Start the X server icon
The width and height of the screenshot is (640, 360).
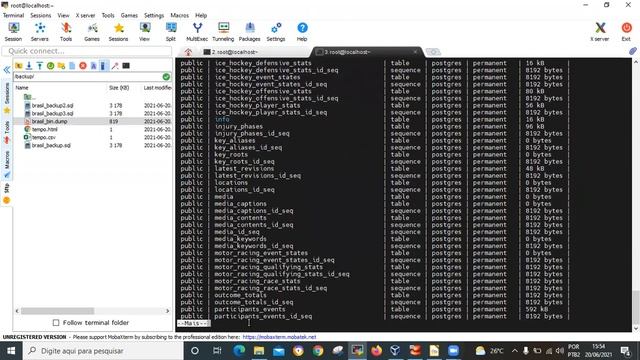[600, 32]
